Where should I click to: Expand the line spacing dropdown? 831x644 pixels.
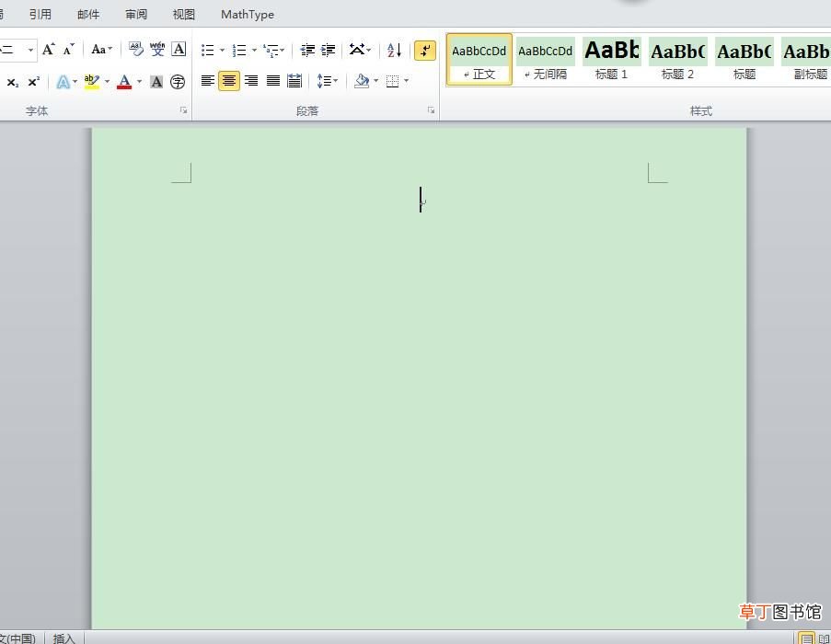click(327, 81)
